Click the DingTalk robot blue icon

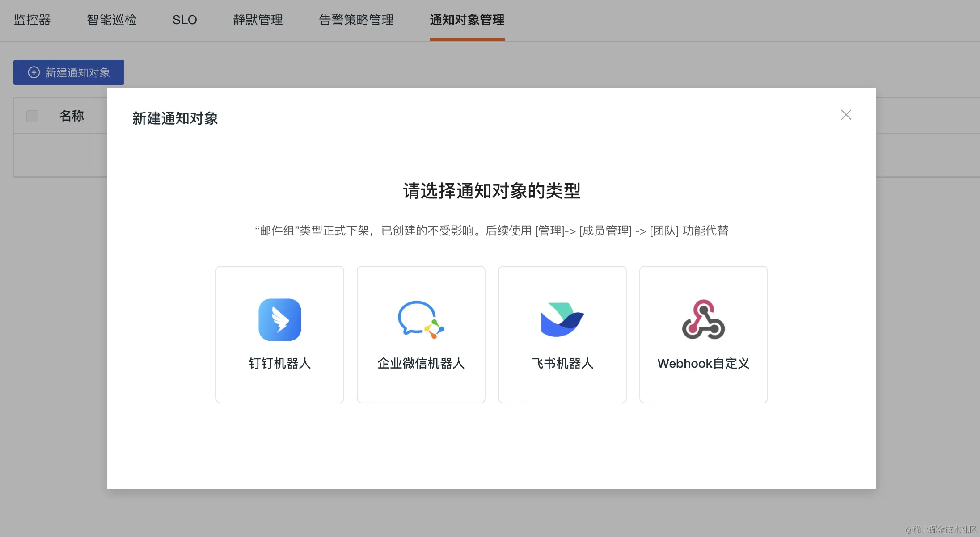tap(280, 320)
